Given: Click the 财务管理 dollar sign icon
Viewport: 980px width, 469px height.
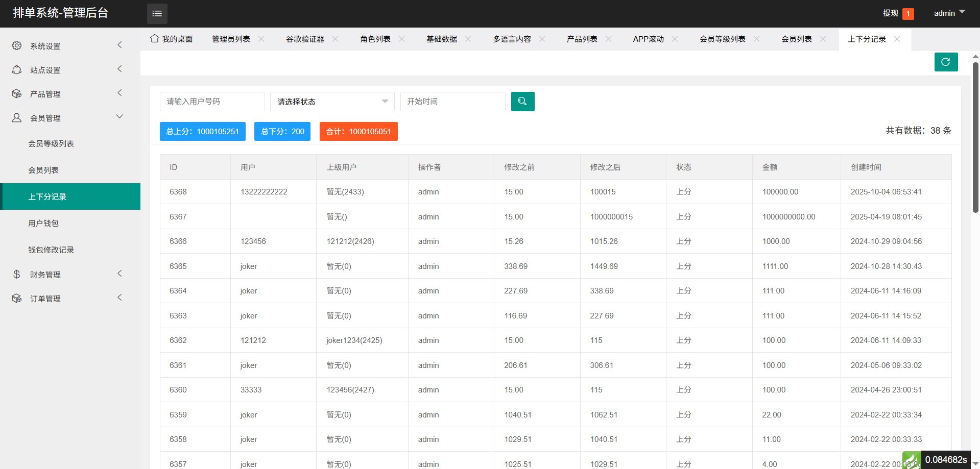Looking at the screenshot, I should tap(17, 275).
